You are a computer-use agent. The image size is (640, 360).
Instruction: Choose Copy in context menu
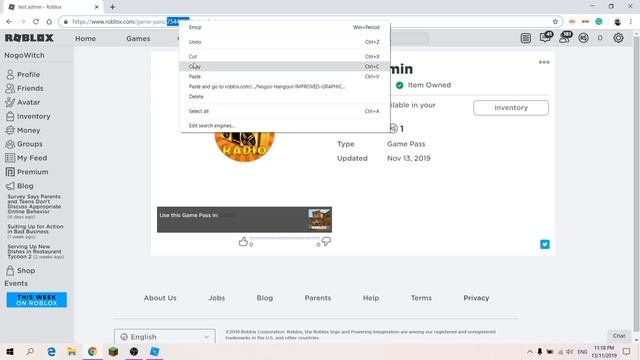(284, 66)
